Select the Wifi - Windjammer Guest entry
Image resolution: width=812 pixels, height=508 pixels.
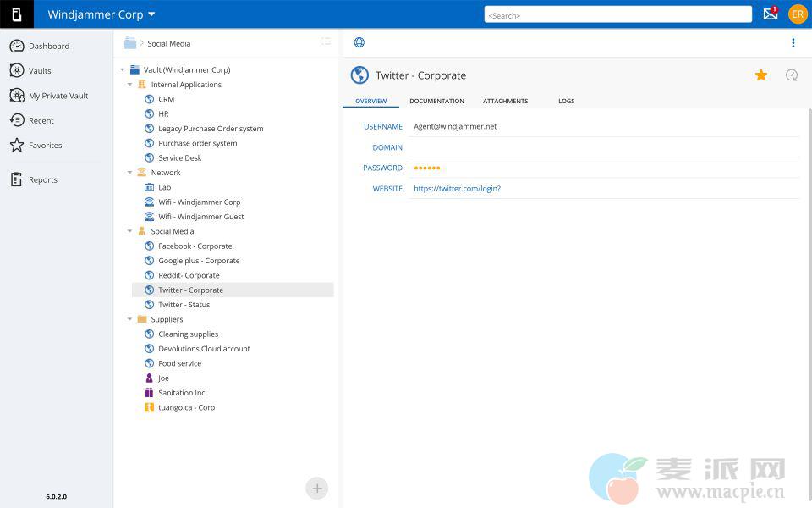tap(200, 217)
